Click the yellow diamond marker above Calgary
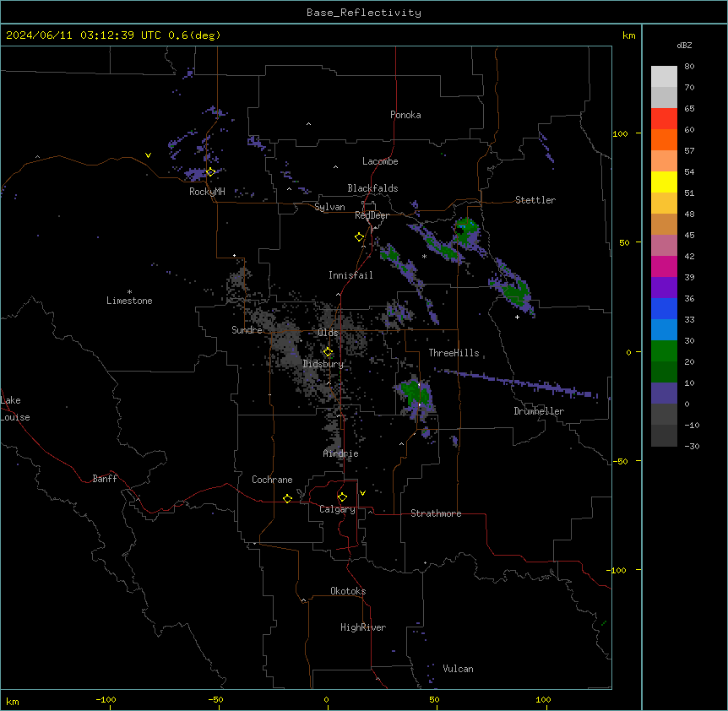Viewport: 728px width, 711px height. point(342,497)
